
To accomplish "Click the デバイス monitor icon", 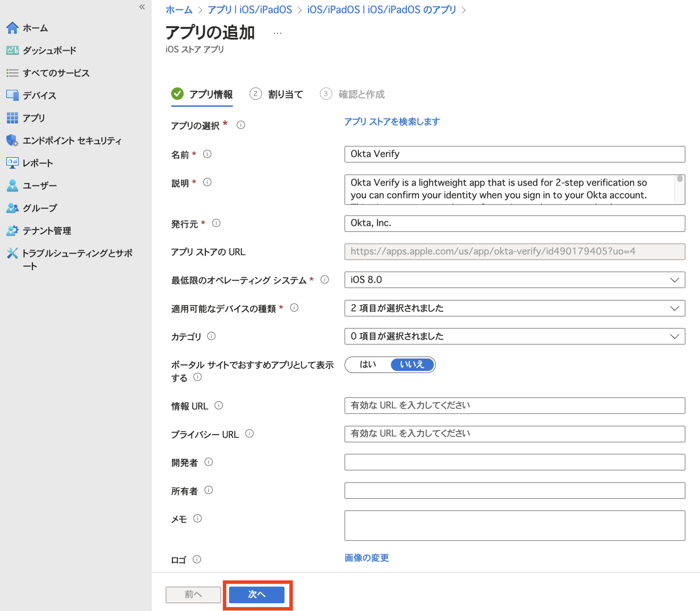I will coord(12,95).
